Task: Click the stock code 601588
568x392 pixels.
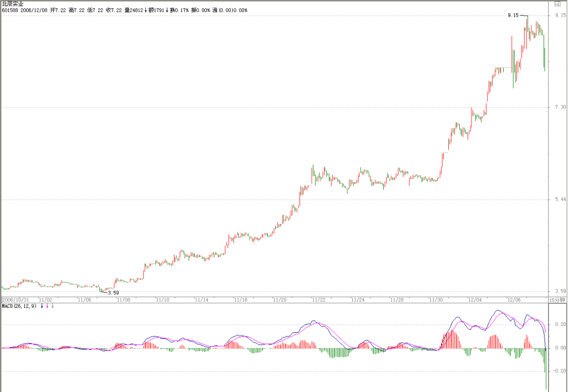Action: tap(8, 10)
